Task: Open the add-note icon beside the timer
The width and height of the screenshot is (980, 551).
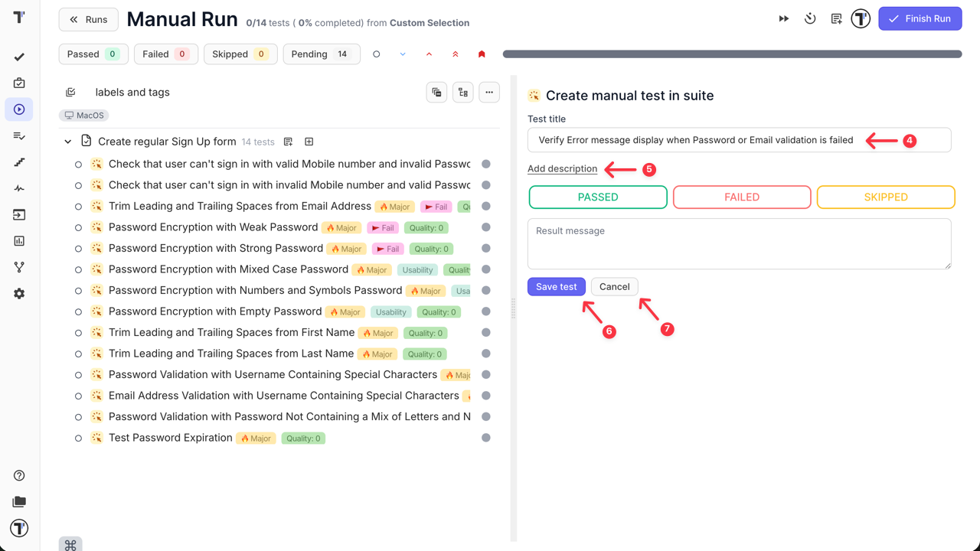Action: coord(836,18)
